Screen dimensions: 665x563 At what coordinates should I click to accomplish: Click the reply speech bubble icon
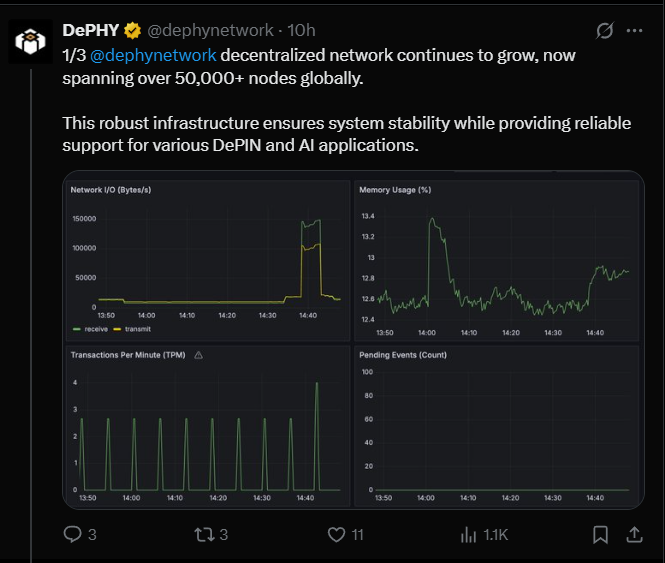pos(73,534)
